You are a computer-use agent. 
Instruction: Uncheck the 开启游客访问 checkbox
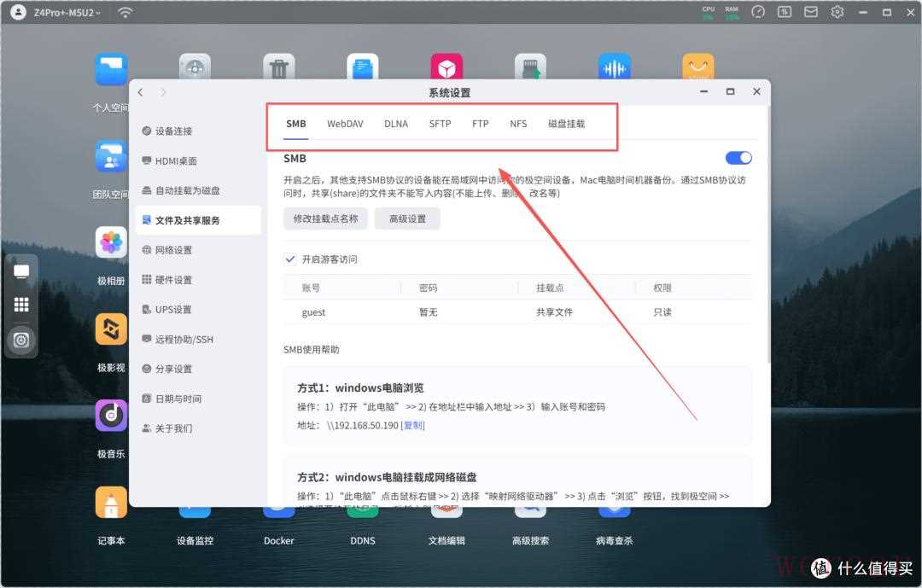(290, 259)
